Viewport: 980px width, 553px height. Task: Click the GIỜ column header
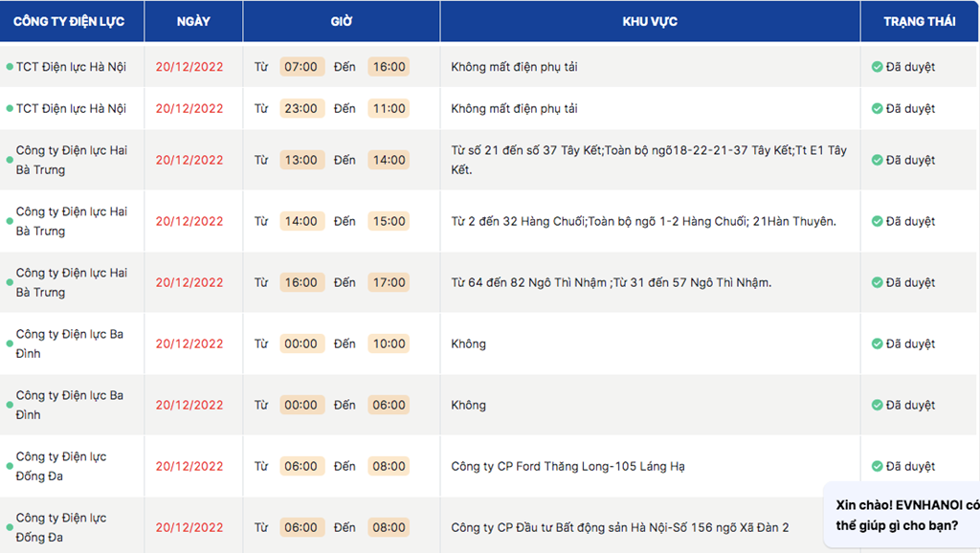tap(342, 21)
